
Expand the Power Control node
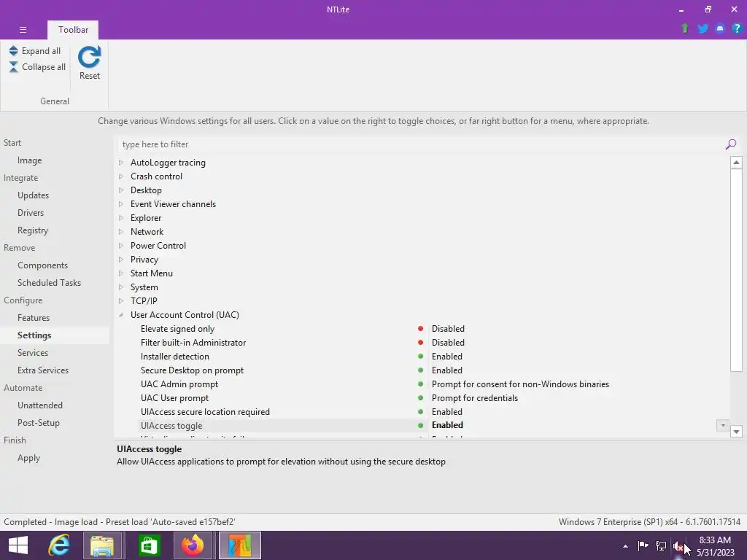pos(121,245)
